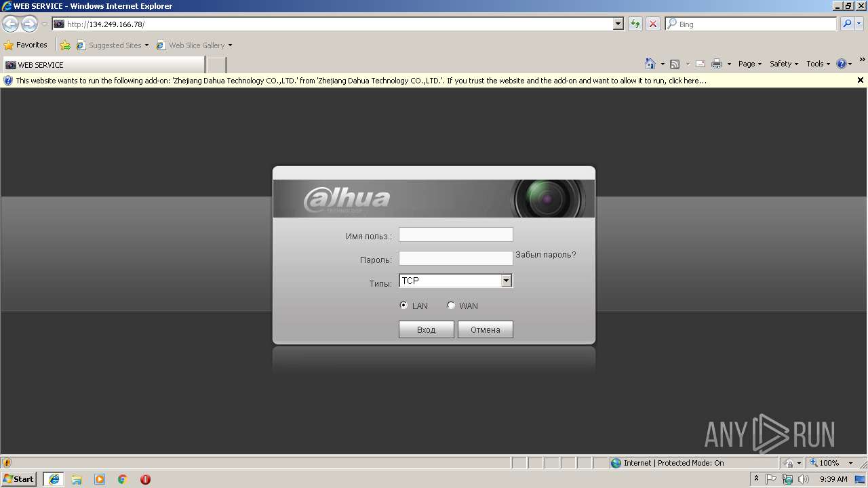Show hidden system tray icons arrow
The image size is (868, 488).
click(x=757, y=479)
